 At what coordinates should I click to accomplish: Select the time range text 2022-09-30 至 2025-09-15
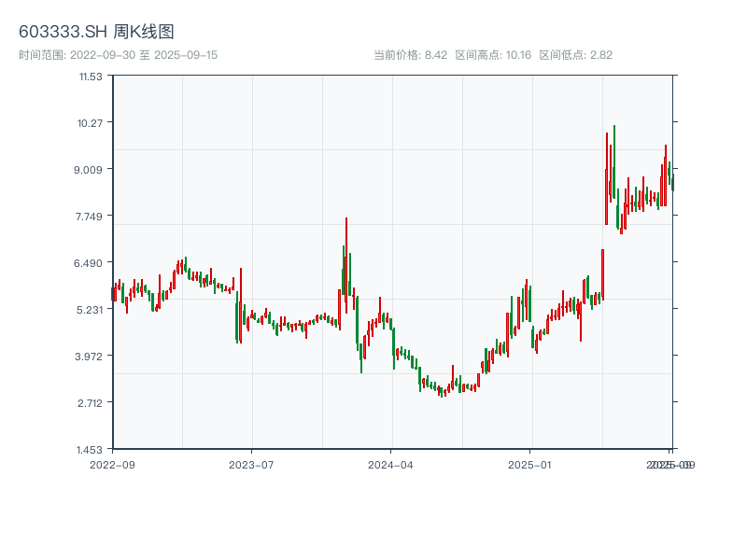click(144, 55)
